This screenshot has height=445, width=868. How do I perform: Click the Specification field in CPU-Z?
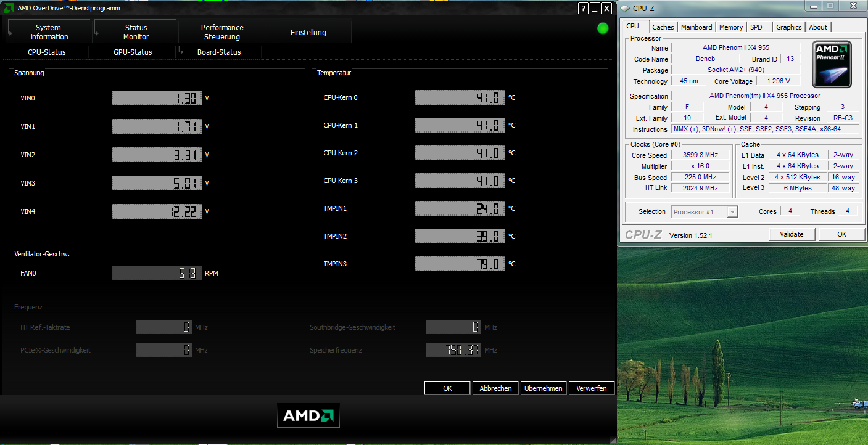[765, 96]
